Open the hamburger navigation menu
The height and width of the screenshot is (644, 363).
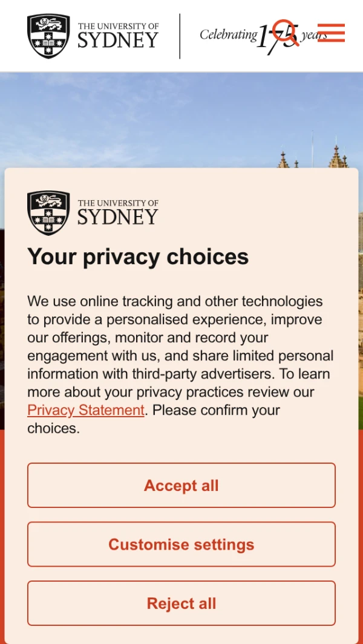[331, 33]
